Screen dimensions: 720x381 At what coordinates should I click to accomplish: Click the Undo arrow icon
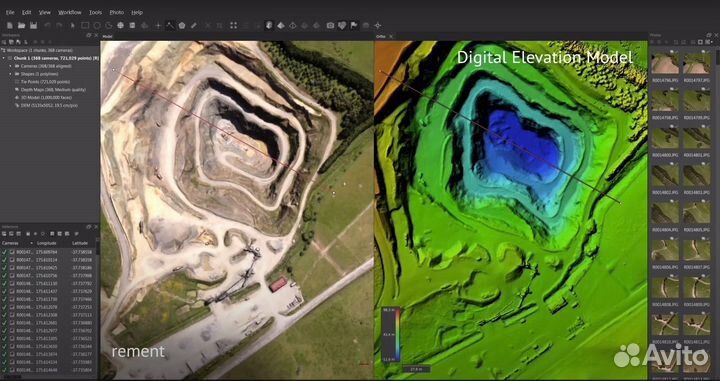47,26
